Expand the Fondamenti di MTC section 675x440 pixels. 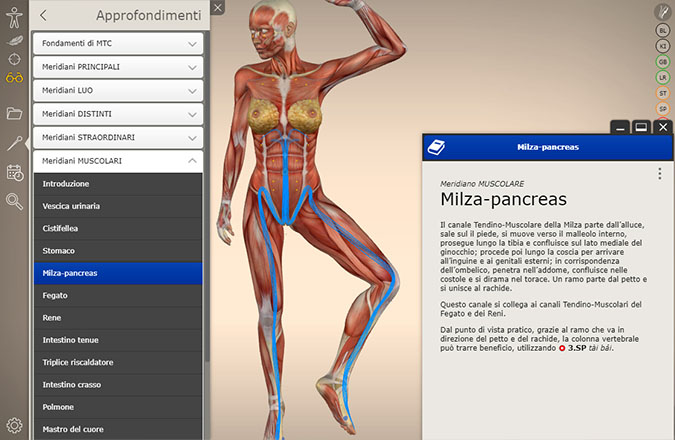pos(117,43)
